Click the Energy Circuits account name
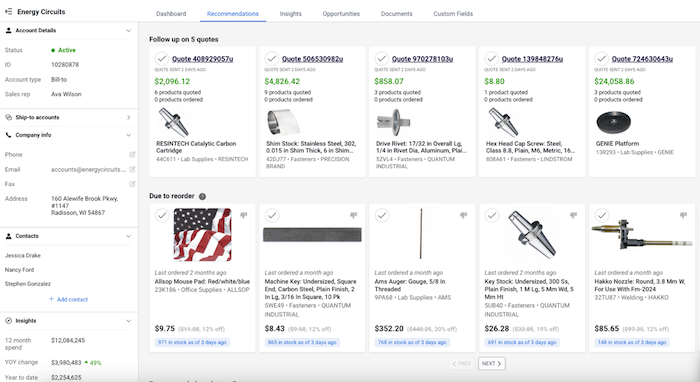Viewport: 700px width, 382px height. click(x=41, y=12)
